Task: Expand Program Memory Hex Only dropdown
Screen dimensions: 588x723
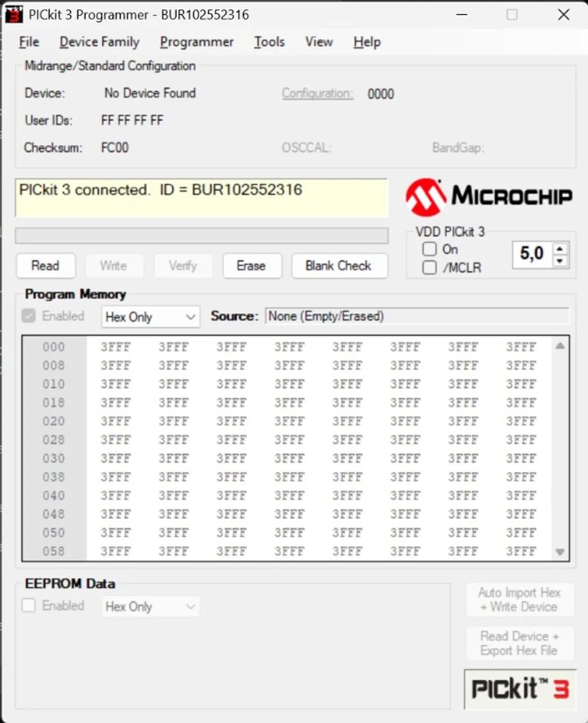Action: pyautogui.click(x=151, y=317)
